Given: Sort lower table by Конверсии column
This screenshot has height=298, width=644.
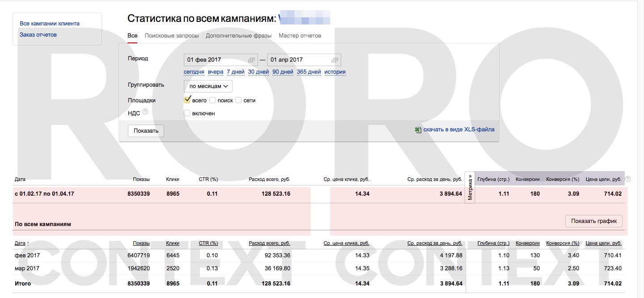Looking at the screenshot, I should point(528,243).
